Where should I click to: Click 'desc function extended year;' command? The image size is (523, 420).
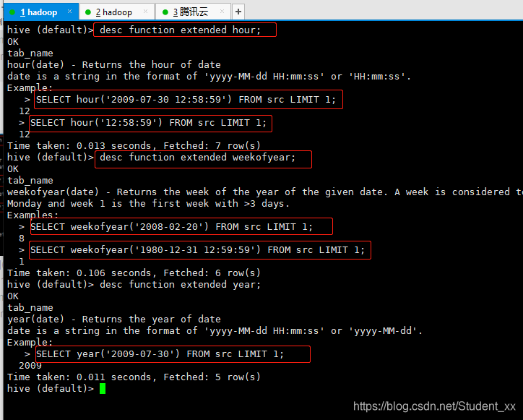coord(180,284)
